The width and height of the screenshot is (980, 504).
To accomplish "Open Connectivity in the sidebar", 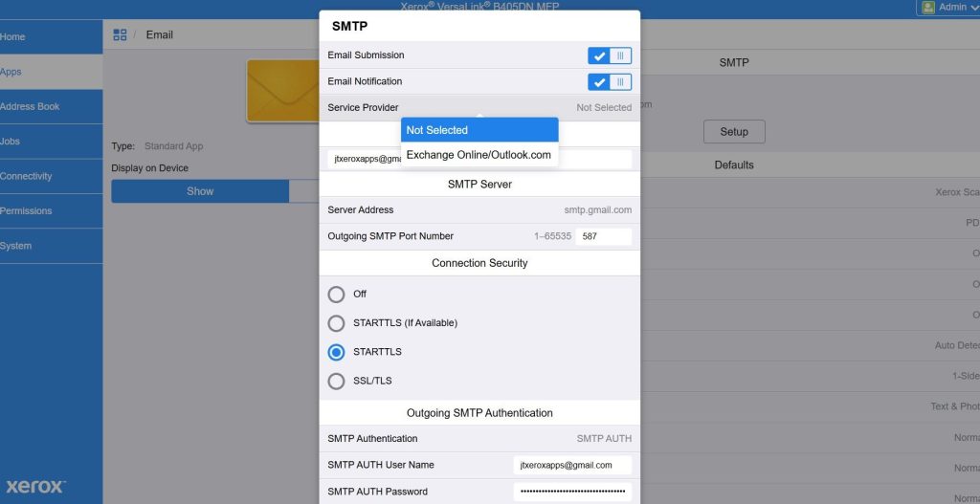I will pos(52,177).
